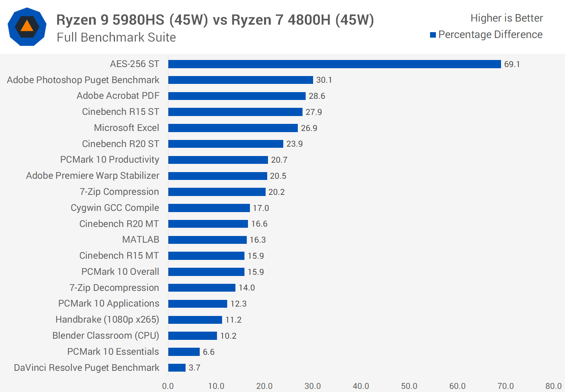Click the 60.0 axis tick label
Image resolution: width=565 pixels, height=392 pixels.
pyautogui.click(x=457, y=386)
